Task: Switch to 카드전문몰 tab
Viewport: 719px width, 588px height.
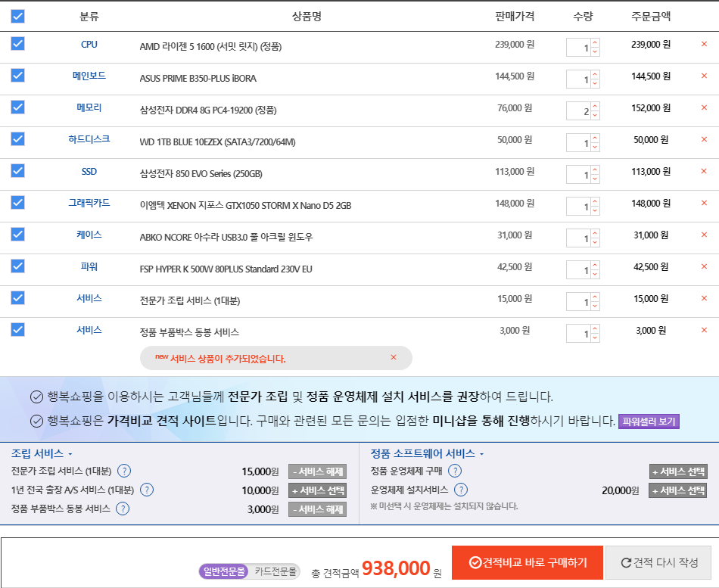Action: tap(275, 571)
